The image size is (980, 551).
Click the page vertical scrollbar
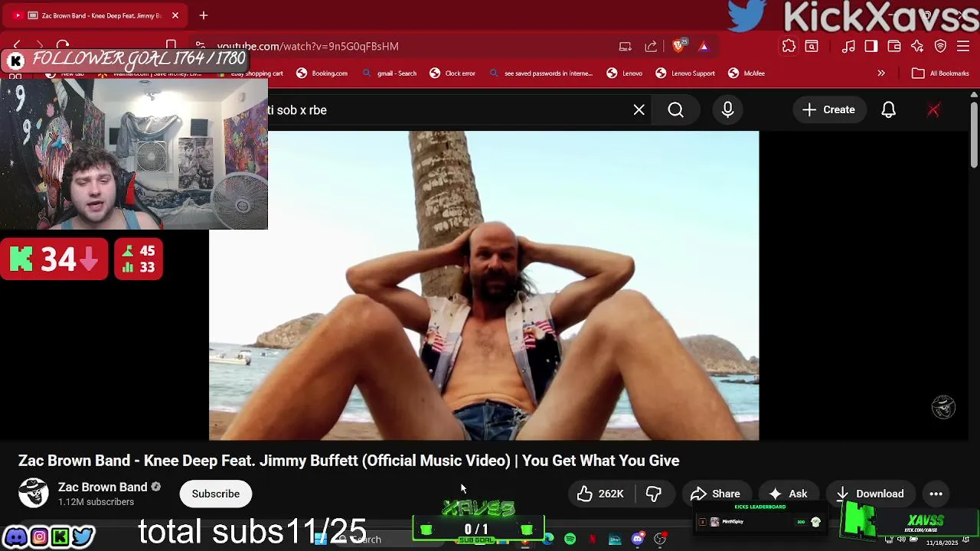tap(974, 134)
